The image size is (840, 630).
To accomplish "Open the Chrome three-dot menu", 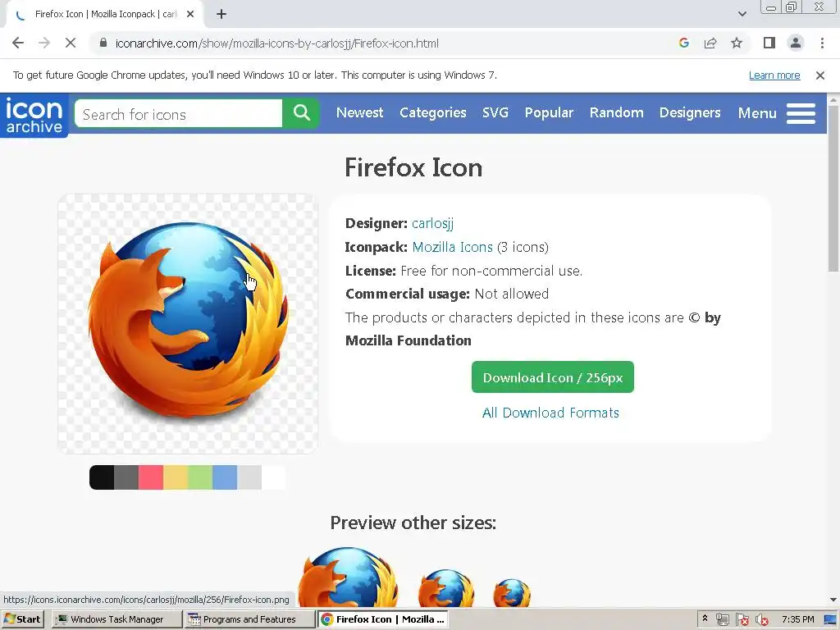I will click(822, 43).
